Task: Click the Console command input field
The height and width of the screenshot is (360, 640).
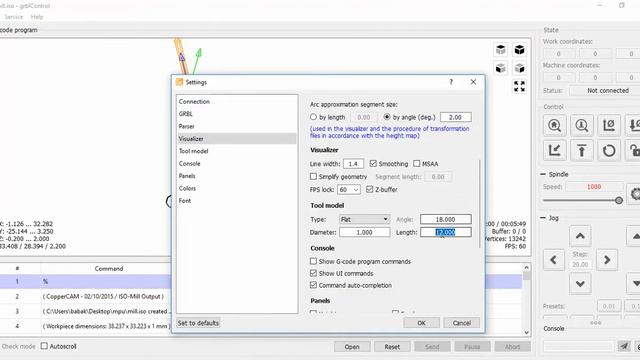Action: pos(578,346)
